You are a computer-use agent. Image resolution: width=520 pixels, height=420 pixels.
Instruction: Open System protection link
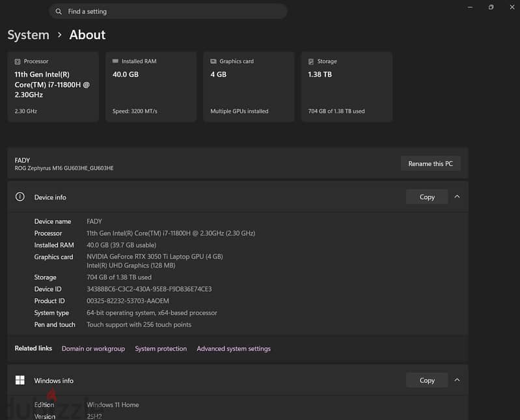161,348
